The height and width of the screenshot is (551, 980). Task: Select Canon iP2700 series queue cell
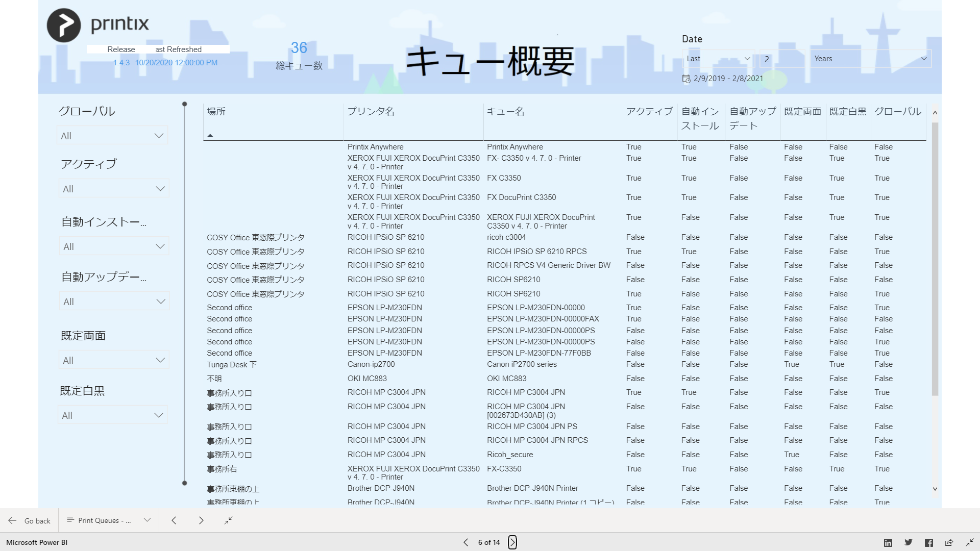coord(522,364)
